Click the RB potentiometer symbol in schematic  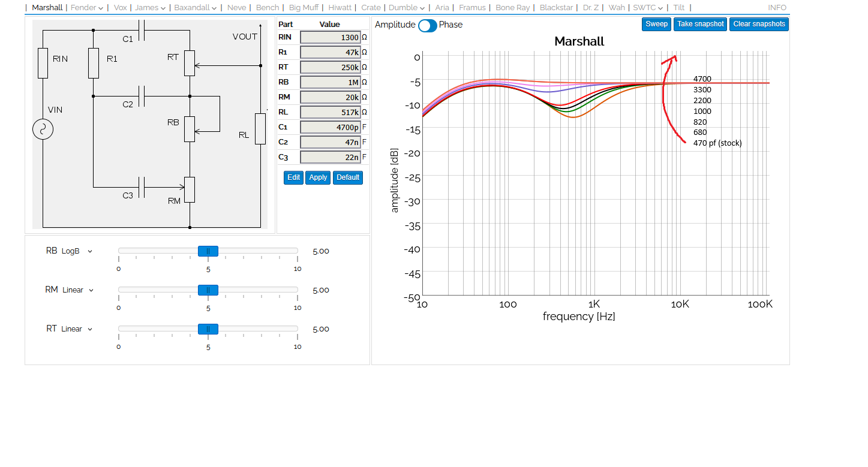tap(190, 129)
